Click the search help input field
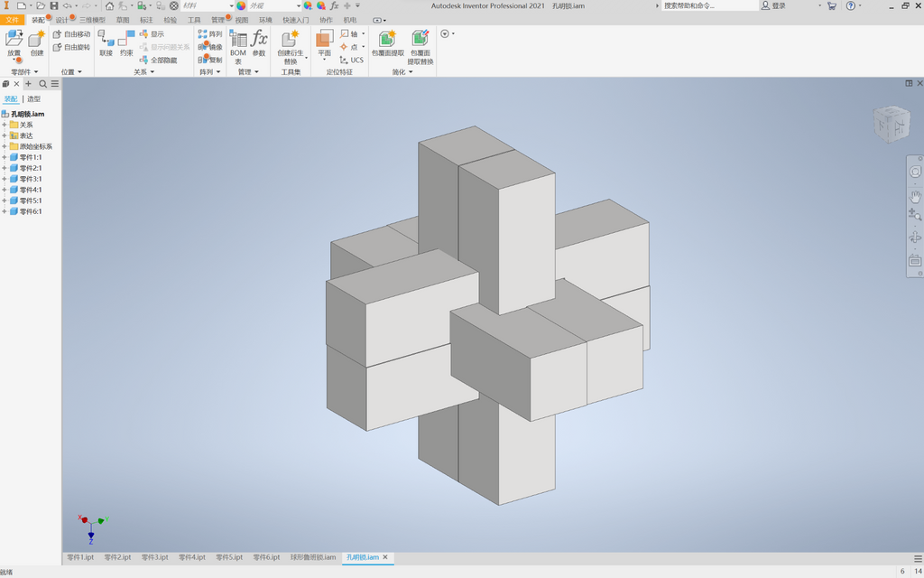 click(710, 6)
